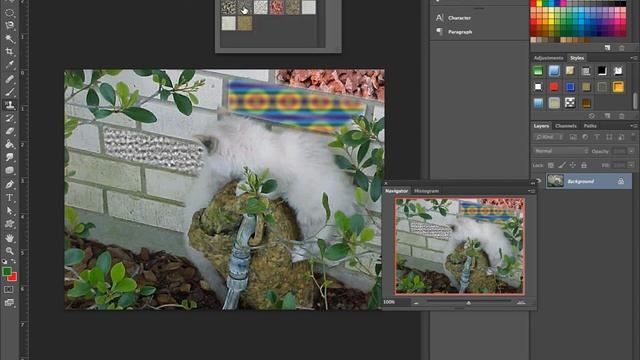
Task: Switch to the Styles tab
Action: (577, 58)
